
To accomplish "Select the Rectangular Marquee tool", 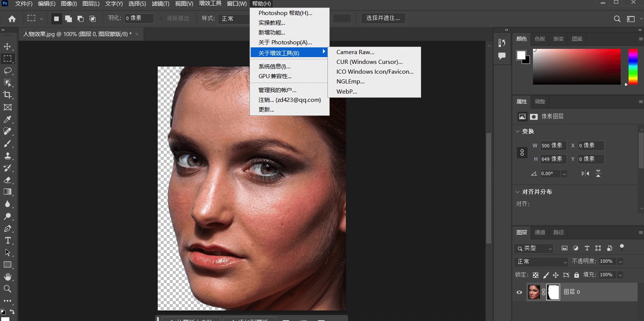I will coord(8,59).
